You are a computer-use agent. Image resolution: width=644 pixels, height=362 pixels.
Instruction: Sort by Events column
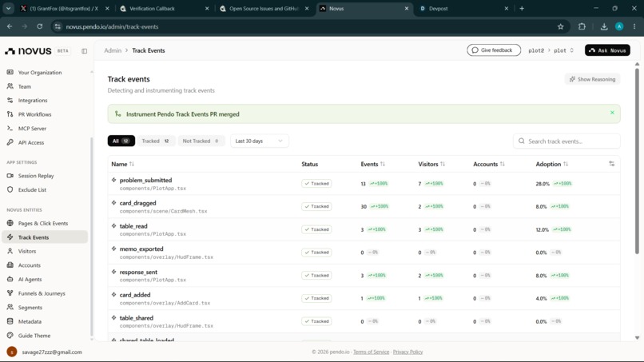(x=373, y=164)
